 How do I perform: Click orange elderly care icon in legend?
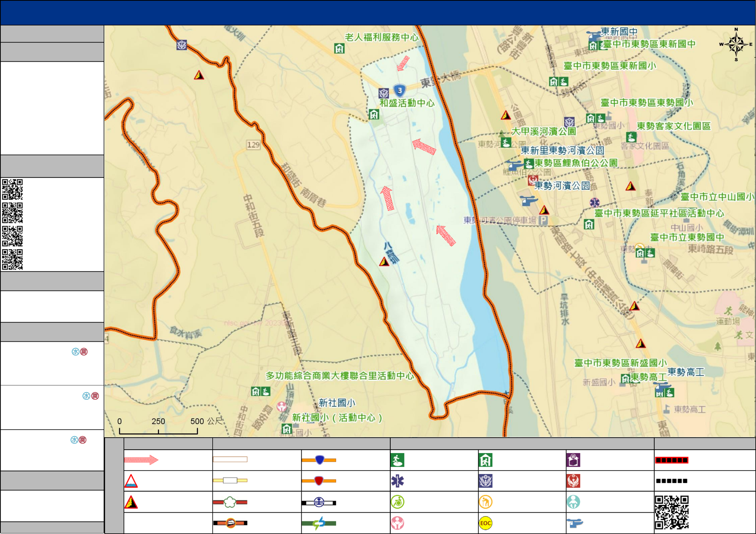pyautogui.click(x=486, y=502)
